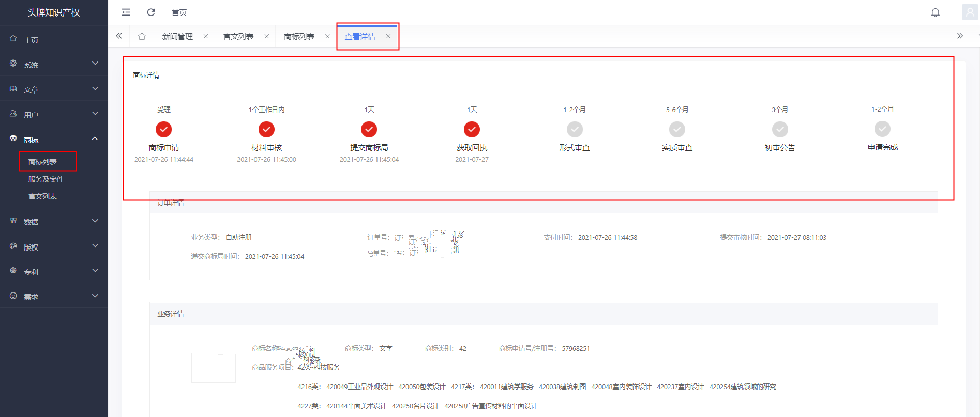The height and width of the screenshot is (417, 980).
Task: Open the notification bell
Action: pos(936,12)
